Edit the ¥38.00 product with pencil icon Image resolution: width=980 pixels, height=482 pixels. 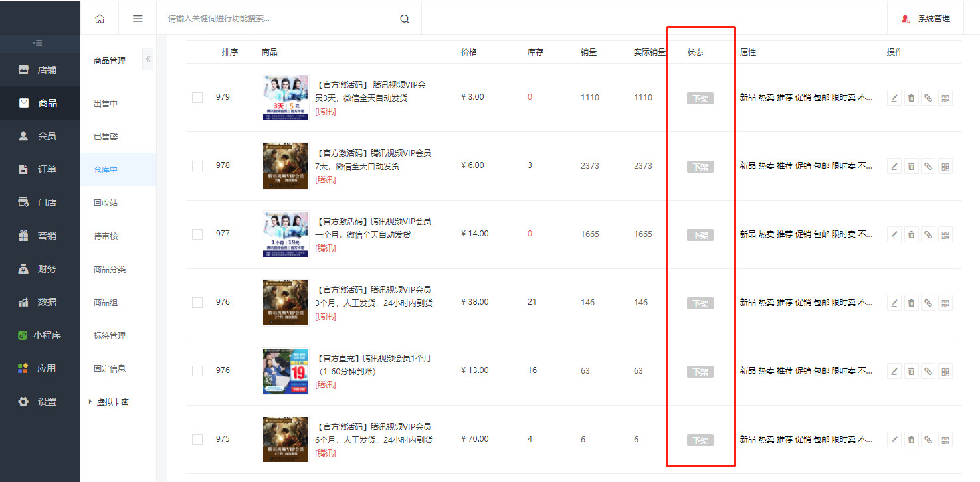(894, 303)
